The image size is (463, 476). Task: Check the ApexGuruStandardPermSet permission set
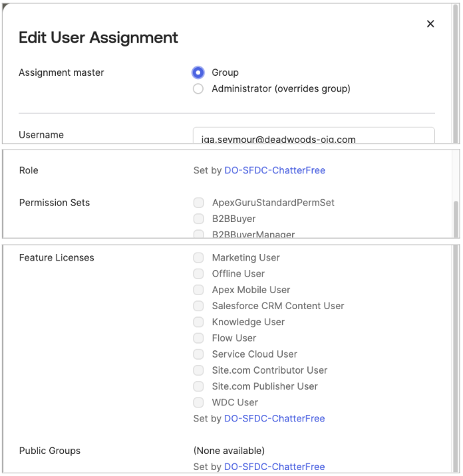click(199, 203)
